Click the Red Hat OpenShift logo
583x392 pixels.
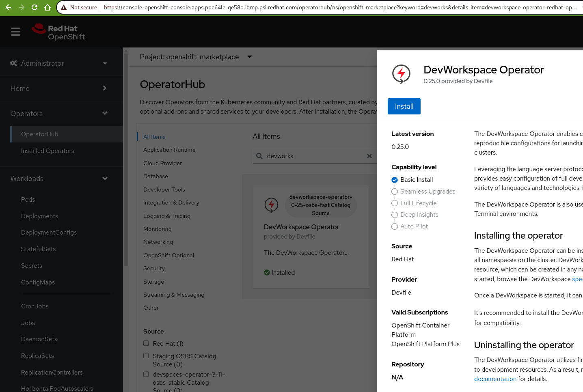point(58,32)
